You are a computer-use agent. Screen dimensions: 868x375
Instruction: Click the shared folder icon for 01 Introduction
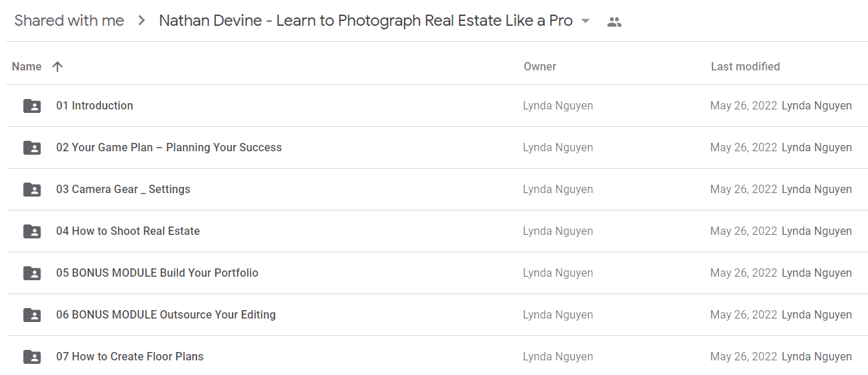[x=32, y=106]
